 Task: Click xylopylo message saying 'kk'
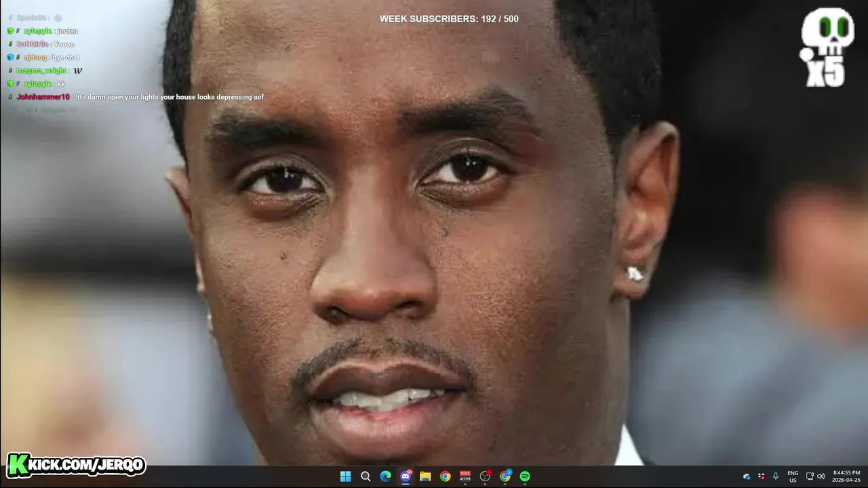click(61, 84)
